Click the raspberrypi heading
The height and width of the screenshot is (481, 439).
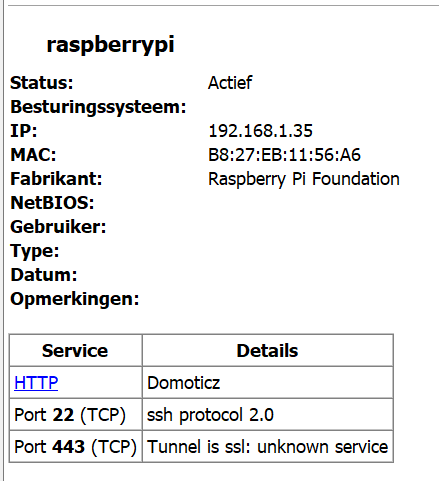110,45
